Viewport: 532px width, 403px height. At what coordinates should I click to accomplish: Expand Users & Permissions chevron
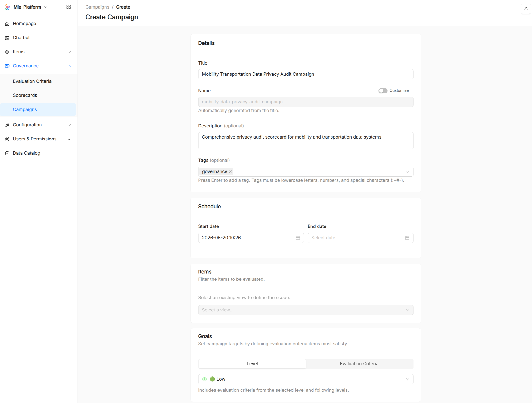click(69, 139)
